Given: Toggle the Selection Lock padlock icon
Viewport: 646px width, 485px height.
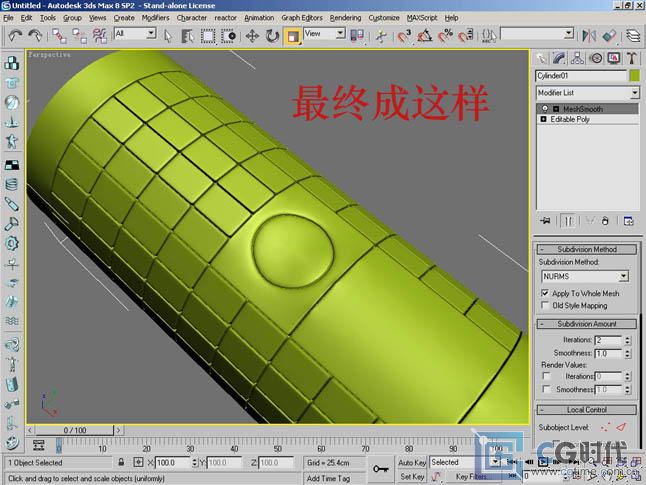Looking at the screenshot, I should pyautogui.click(x=121, y=462).
